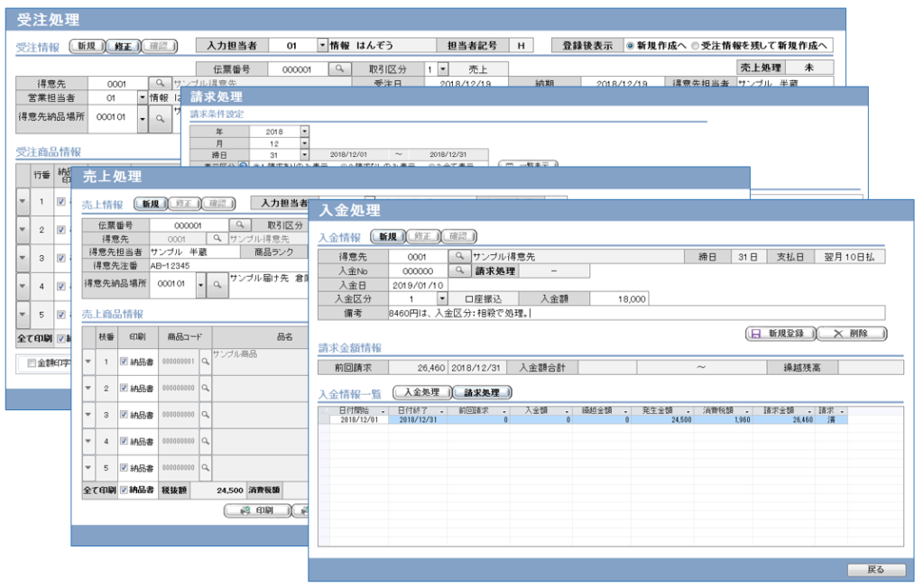Expand row 4 arrow in 売上商品情報 table
This screenshot has width=924, height=587.
click(x=88, y=441)
